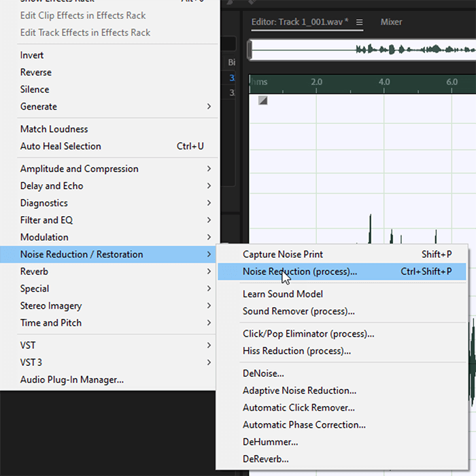Open Adaptive Noise Reduction...
Image resolution: width=476 pixels, height=476 pixels.
coord(299,390)
